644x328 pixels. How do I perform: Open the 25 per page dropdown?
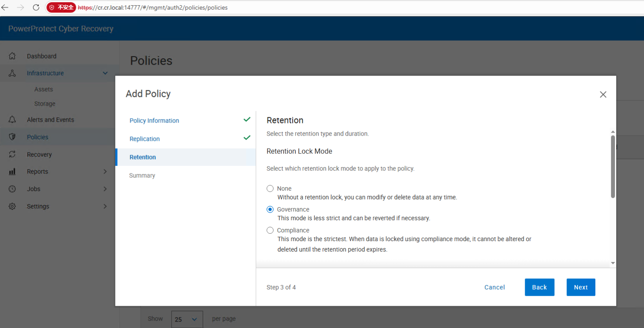[x=187, y=319]
